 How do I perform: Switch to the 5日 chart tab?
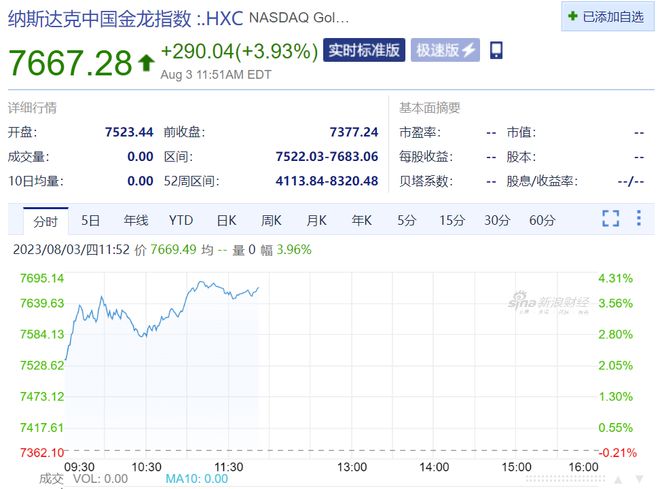90,220
